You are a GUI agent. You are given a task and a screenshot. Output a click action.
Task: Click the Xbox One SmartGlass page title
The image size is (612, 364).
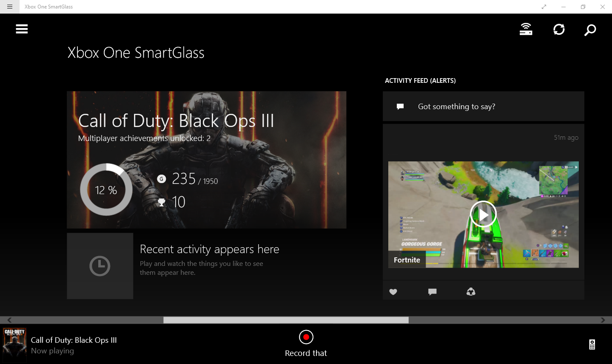136,53
